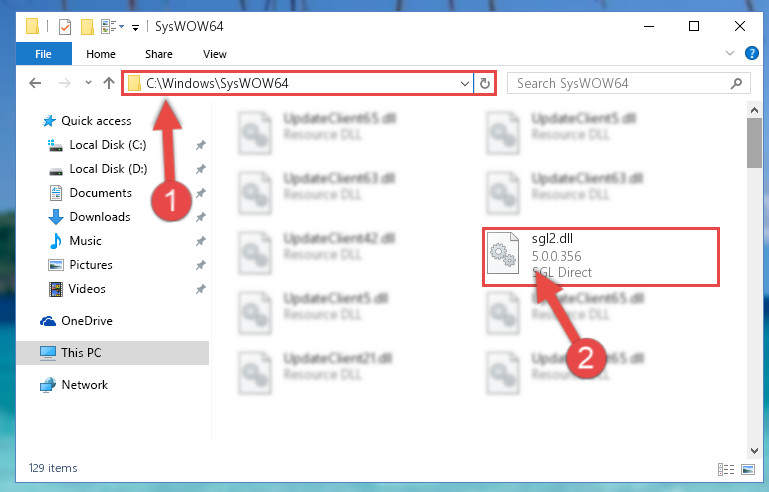
Task: Click the Search SysWOW64 input field
Action: coord(621,83)
